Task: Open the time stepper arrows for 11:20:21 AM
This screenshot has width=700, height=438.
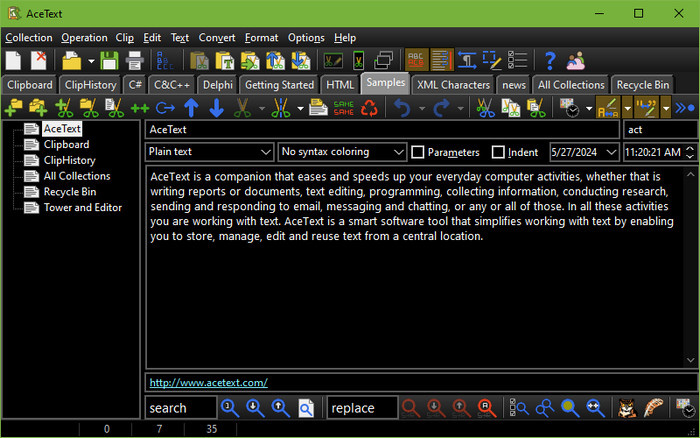Action: click(690, 152)
